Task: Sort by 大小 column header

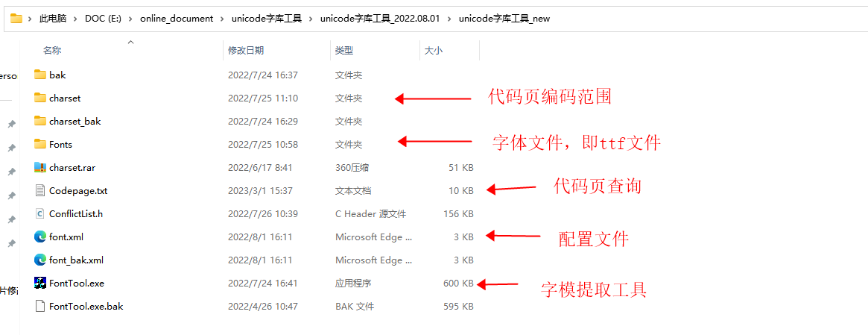Action: tap(433, 51)
